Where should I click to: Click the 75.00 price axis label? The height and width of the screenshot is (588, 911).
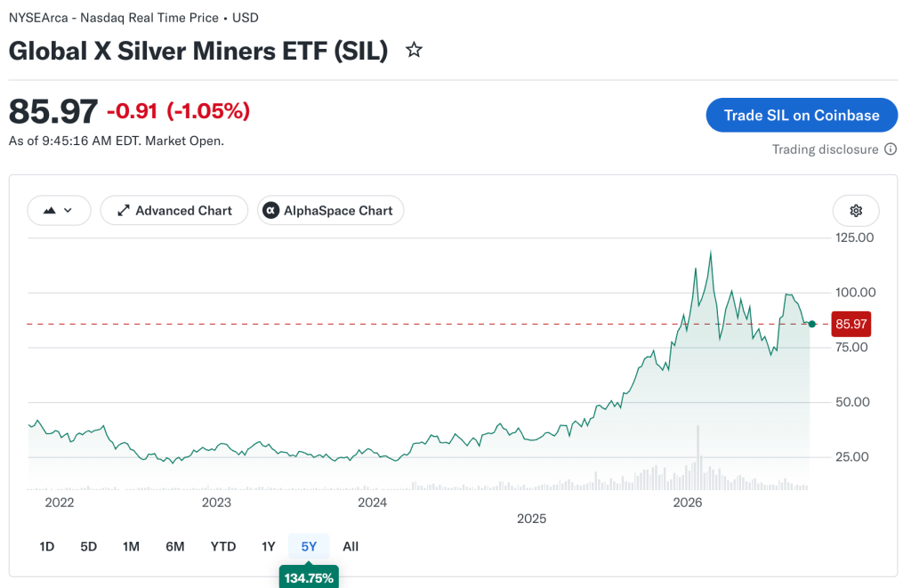tap(851, 348)
